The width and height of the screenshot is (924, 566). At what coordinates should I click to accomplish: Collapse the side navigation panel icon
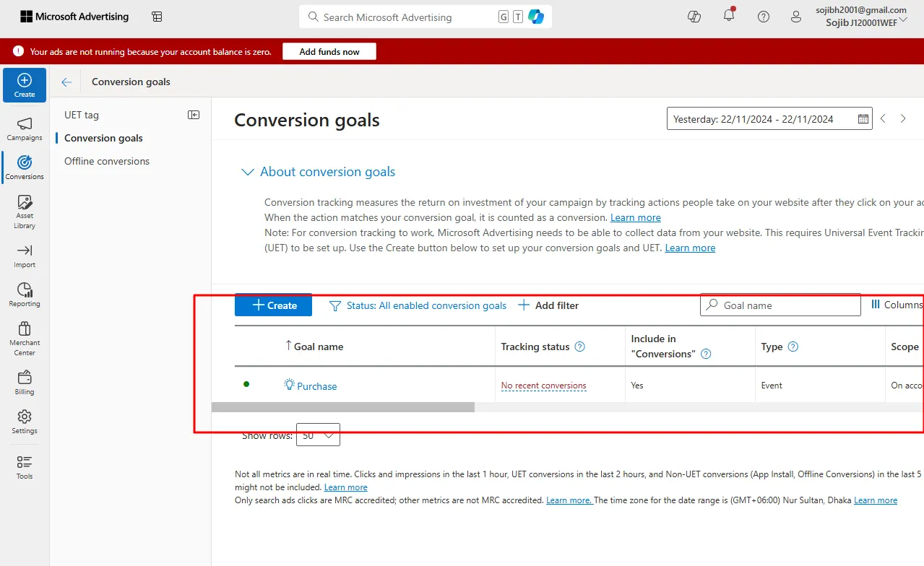click(194, 115)
